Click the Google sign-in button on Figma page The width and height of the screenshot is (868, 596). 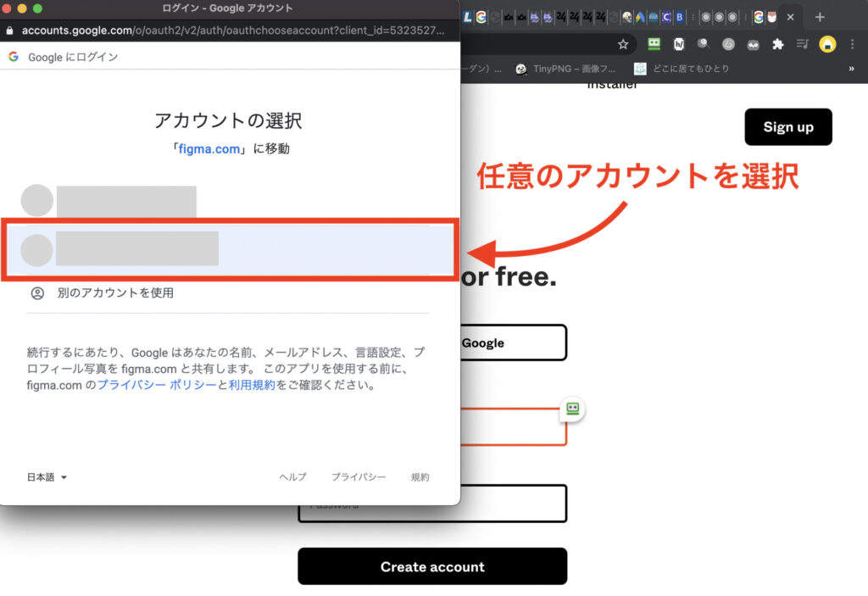[513, 343]
